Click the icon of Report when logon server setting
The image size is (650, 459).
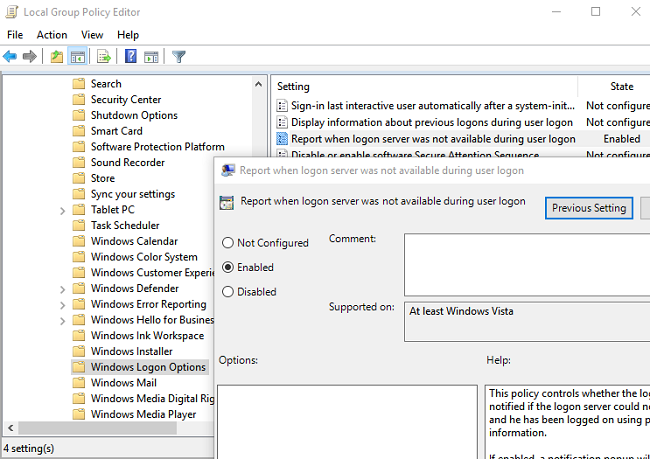[282, 138]
